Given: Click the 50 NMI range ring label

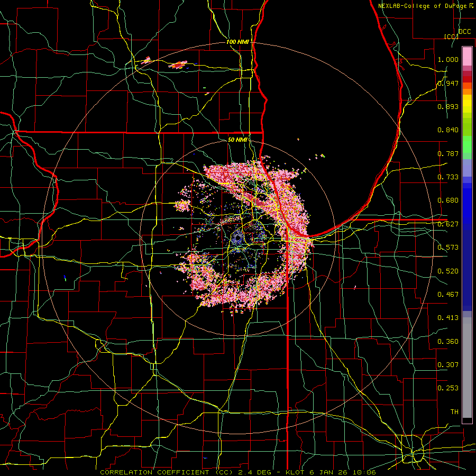Looking at the screenshot, I should click(237, 140).
